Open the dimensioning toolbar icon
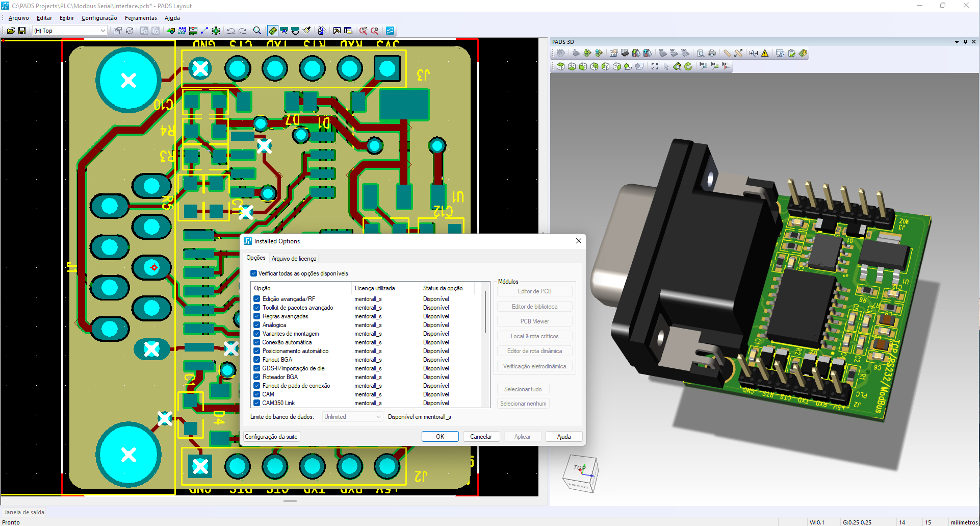 [x=193, y=31]
